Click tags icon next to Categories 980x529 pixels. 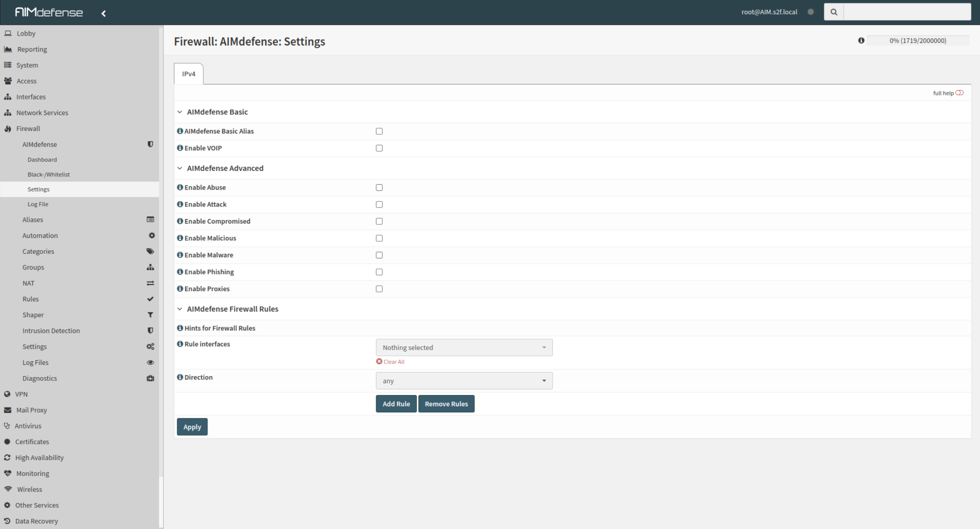pos(150,251)
